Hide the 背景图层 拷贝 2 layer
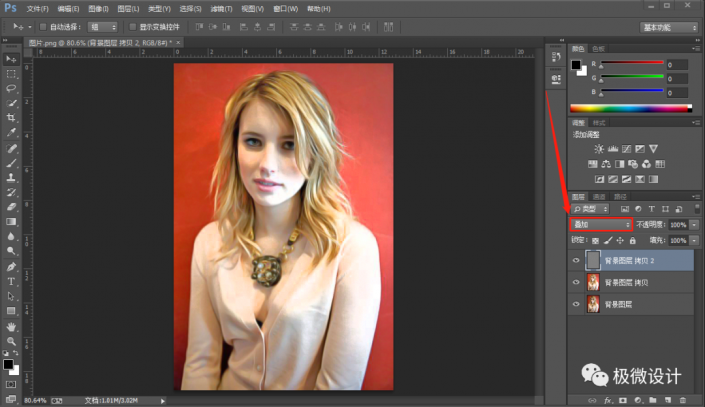 coord(576,260)
